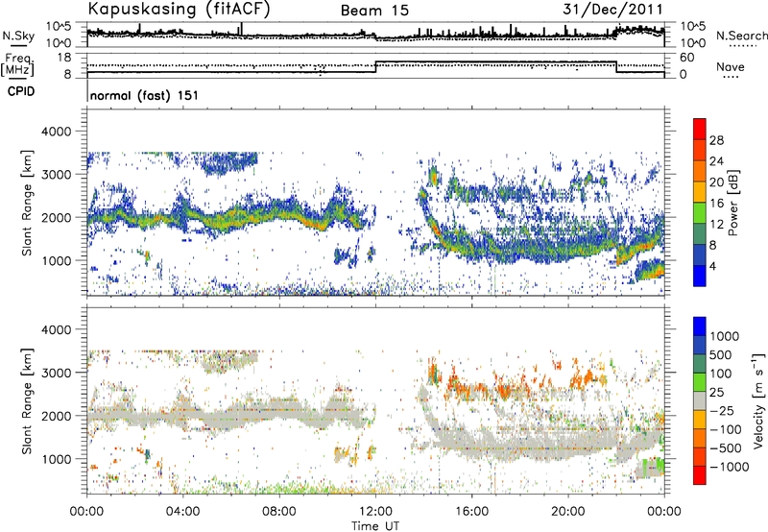Click the '04:00' time axis label
This screenshot has width=768, height=532.
[183, 512]
